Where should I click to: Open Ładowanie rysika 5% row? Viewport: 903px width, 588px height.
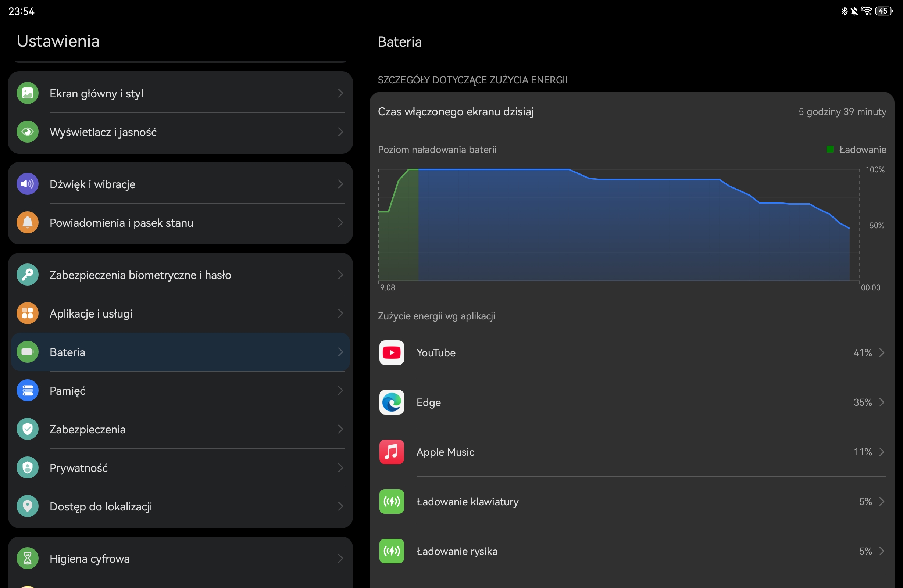[632, 551]
